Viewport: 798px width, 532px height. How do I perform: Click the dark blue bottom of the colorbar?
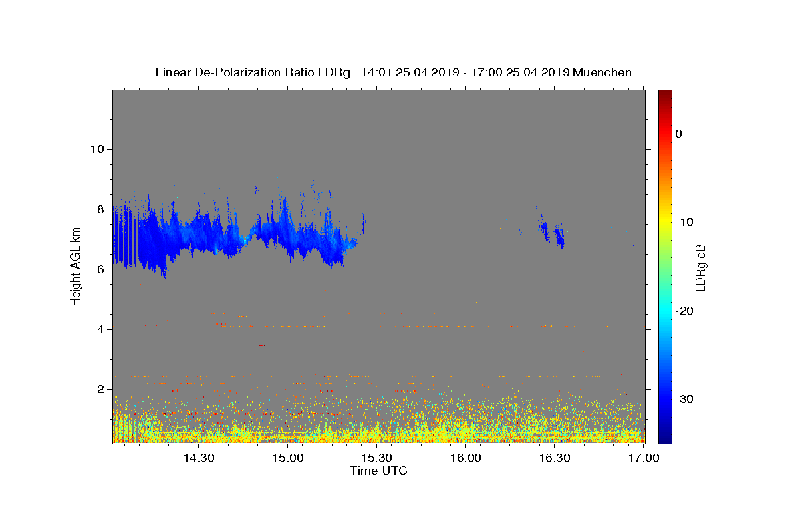pyautogui.click(x=665, y=436)
